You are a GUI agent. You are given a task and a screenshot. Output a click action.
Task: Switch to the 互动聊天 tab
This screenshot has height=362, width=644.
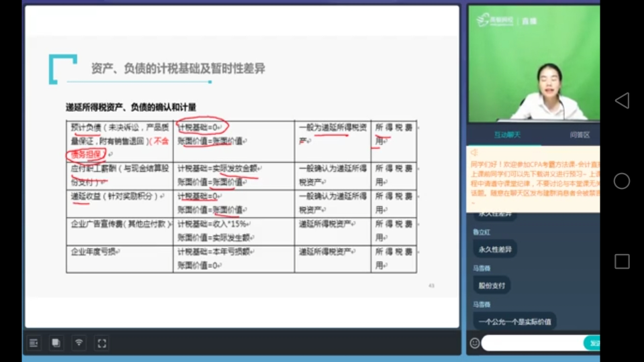point(507,135)
